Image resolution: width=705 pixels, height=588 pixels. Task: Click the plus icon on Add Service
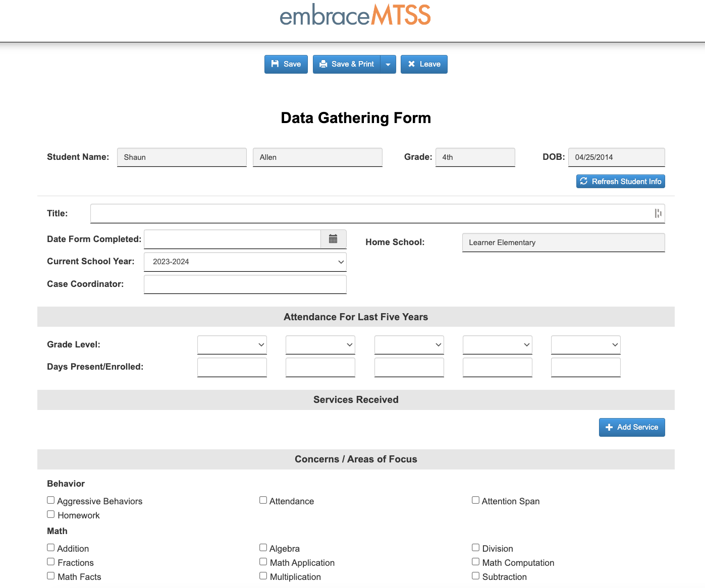[610, 427]
